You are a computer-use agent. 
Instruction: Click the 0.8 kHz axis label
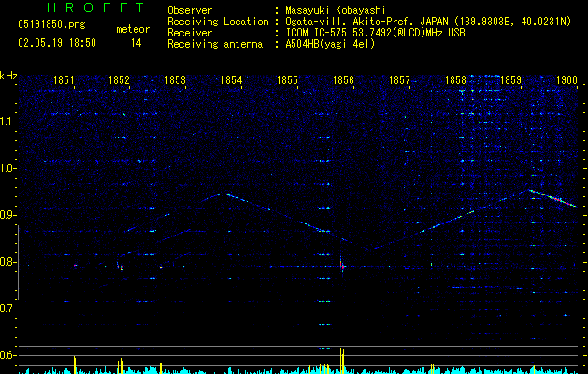[x=7, y=262]
